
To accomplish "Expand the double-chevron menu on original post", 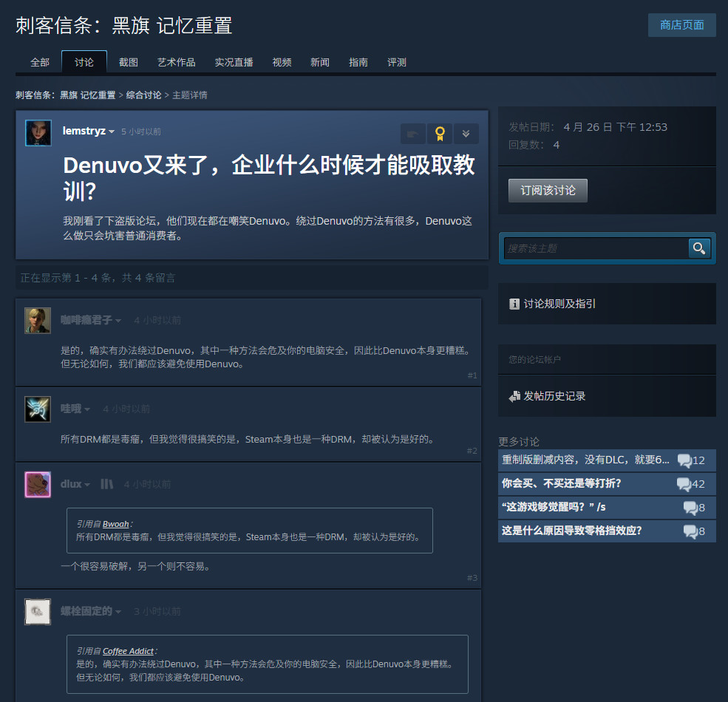I will point(466,134).
